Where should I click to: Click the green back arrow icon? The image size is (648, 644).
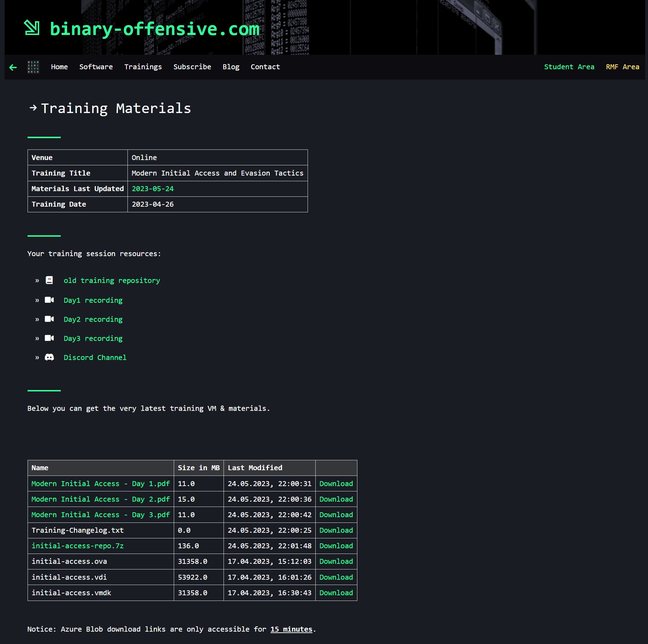tap(13, 67)
